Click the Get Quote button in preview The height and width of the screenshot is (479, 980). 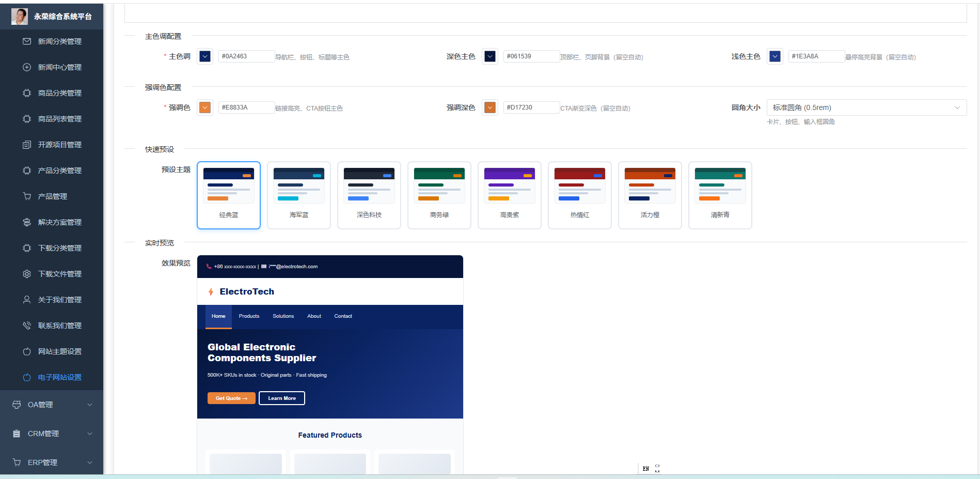coord(231,398)
